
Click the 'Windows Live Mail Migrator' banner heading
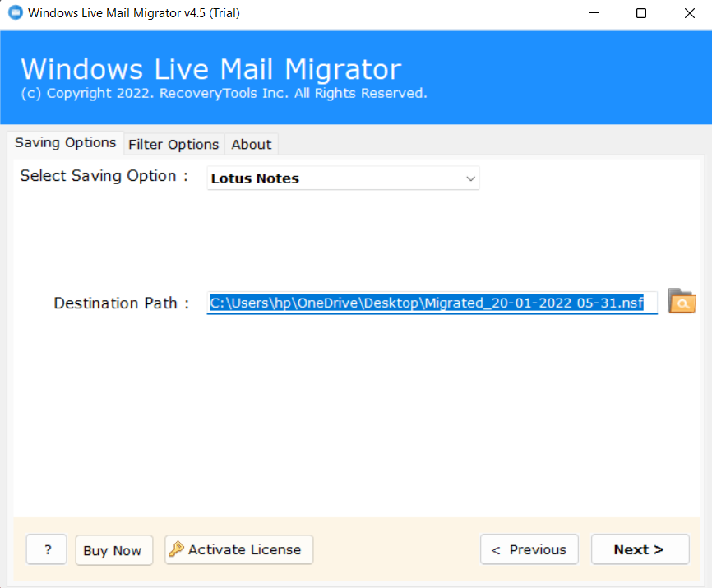(211, 69)
